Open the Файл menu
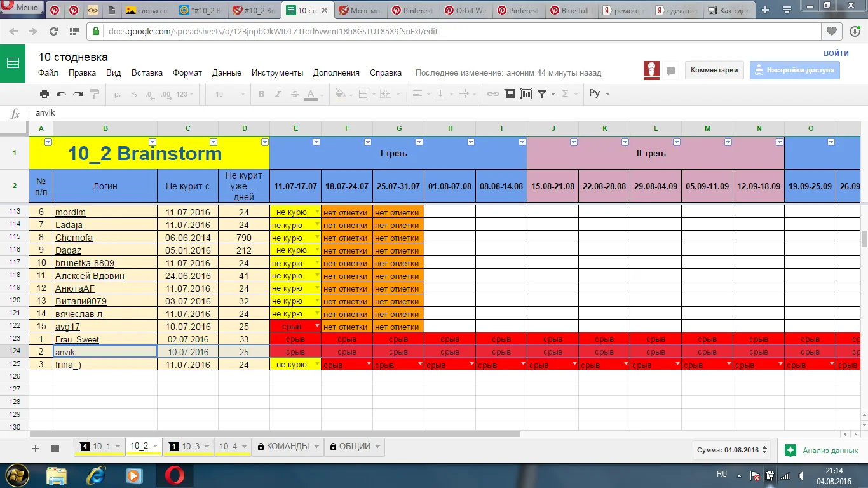This screenshot has height=488, width=868. 48,72
